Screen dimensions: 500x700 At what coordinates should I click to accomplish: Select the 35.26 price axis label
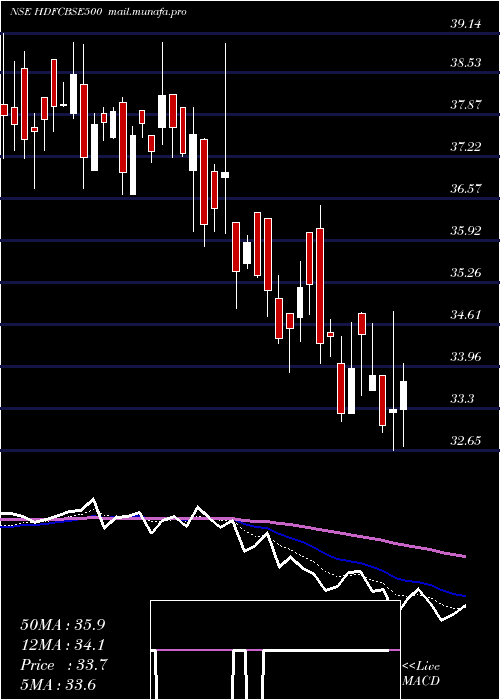pos(466,272)
